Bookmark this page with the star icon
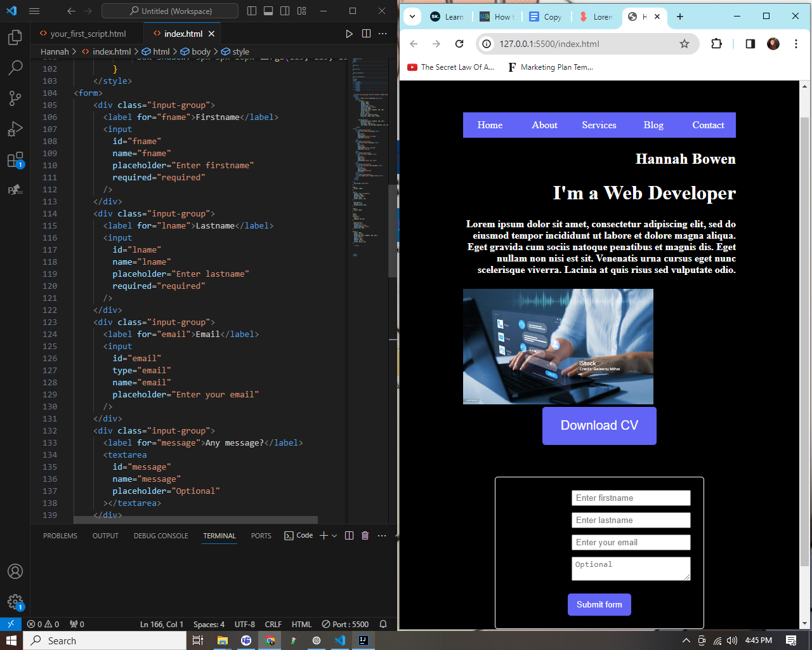The height and width of the screenshot is (650, 812). click(x=684, y=44)
